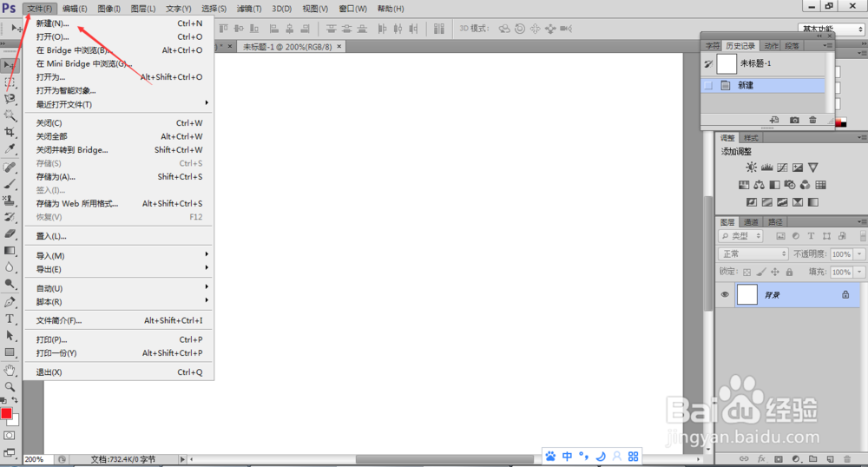Select the Pen tool
The height and width of the screenshot is (467, 868).
coord(10,302)
